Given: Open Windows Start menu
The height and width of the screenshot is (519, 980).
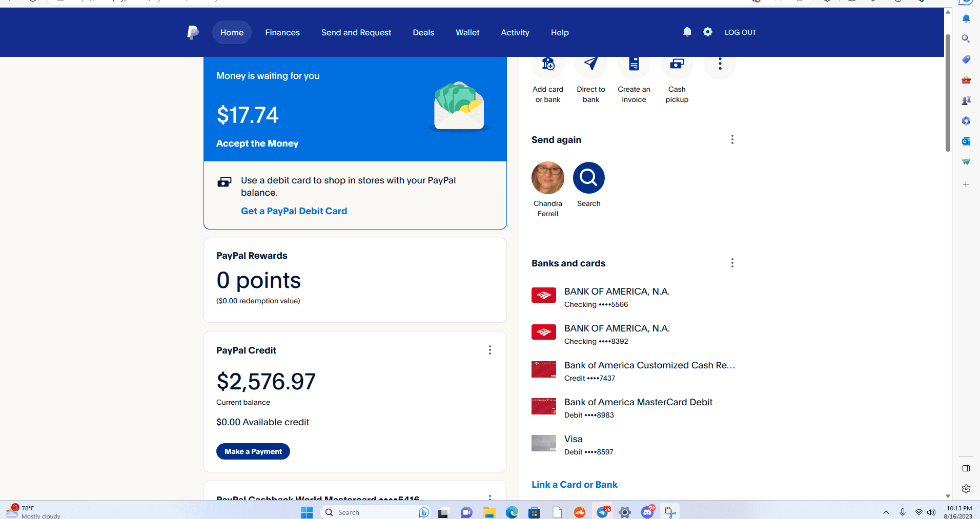Looking at the screenshot, I should (307, 512).
